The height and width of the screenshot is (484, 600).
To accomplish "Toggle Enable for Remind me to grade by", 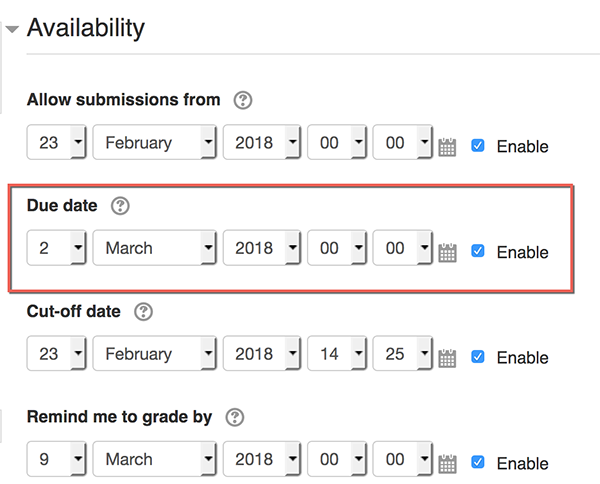I will pyautogui.click(x=478, y=462).
